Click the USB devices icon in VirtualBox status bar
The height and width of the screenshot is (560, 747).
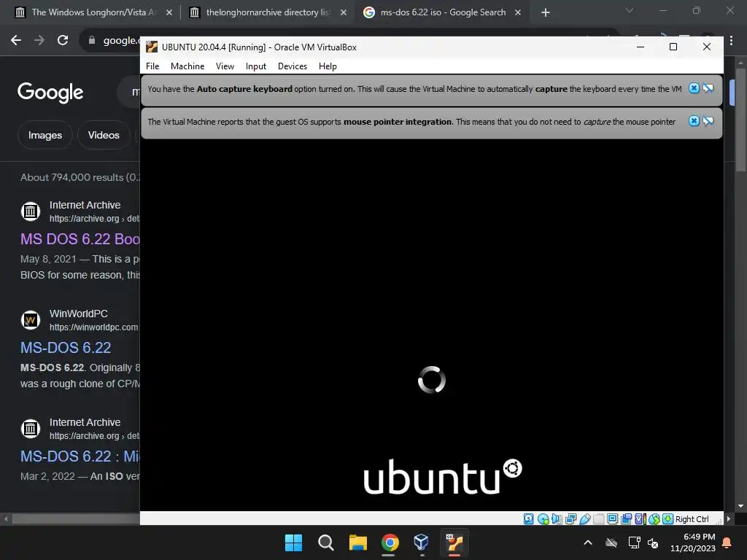coord(585,519)
